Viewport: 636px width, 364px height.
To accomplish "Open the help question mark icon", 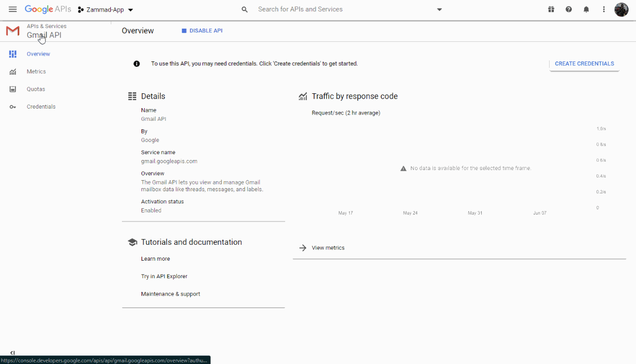I will [569, 10].
